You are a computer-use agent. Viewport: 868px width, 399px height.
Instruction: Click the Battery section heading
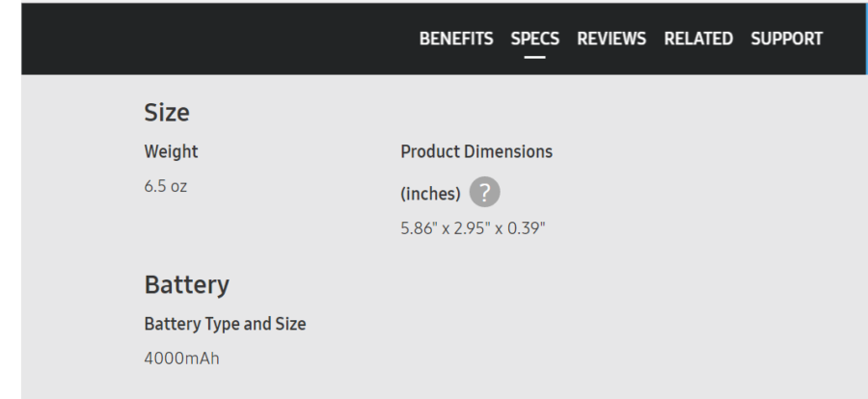tap(186, 284)
